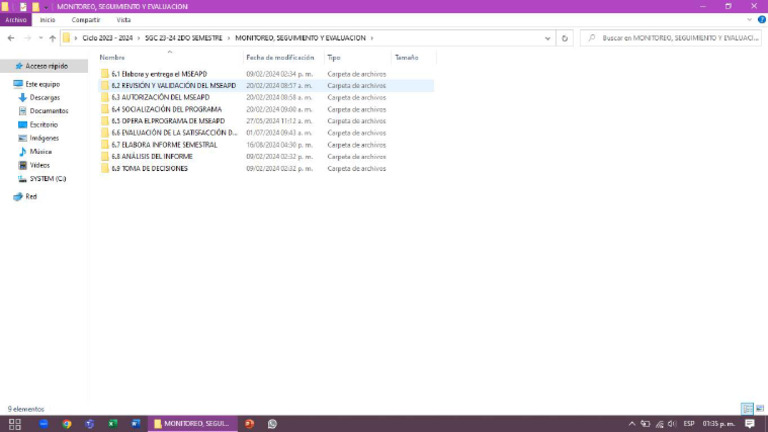The image size is (768, 432).
Task: Switch to large icons view layout
Action: click(x=760, y=408)
